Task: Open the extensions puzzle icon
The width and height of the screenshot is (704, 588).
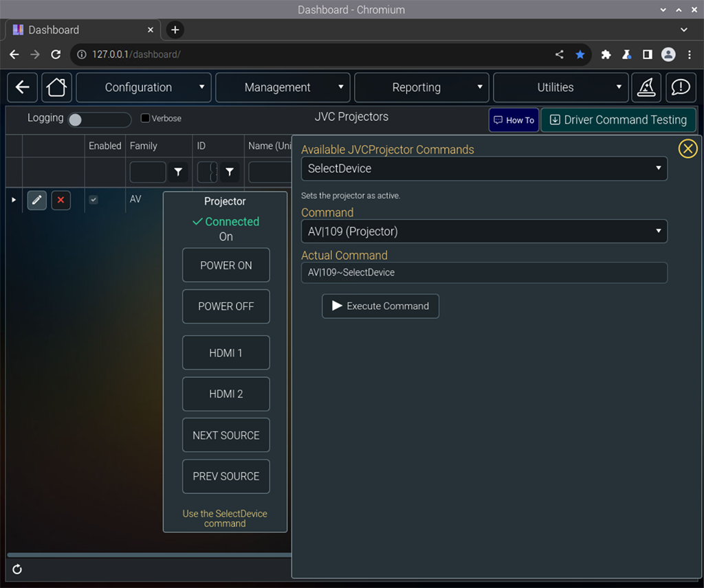Action: point(606,54)
